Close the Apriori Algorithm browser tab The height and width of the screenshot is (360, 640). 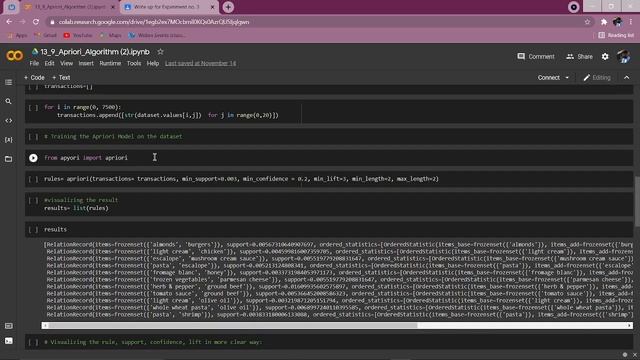113,7
